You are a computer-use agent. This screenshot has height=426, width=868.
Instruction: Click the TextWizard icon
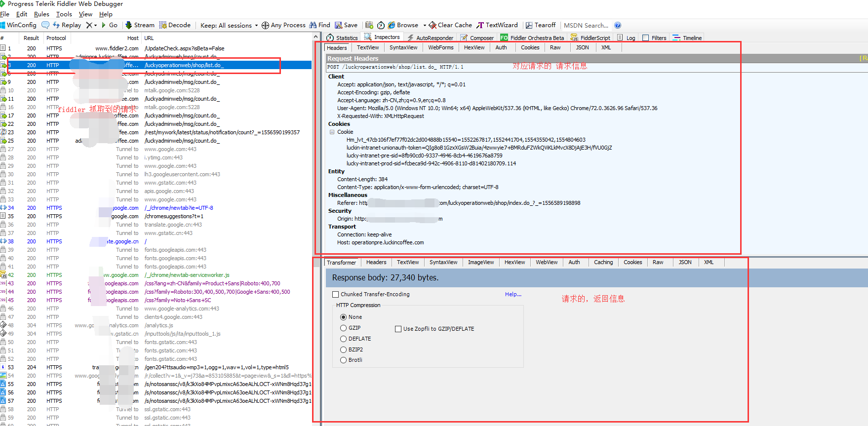480,25
